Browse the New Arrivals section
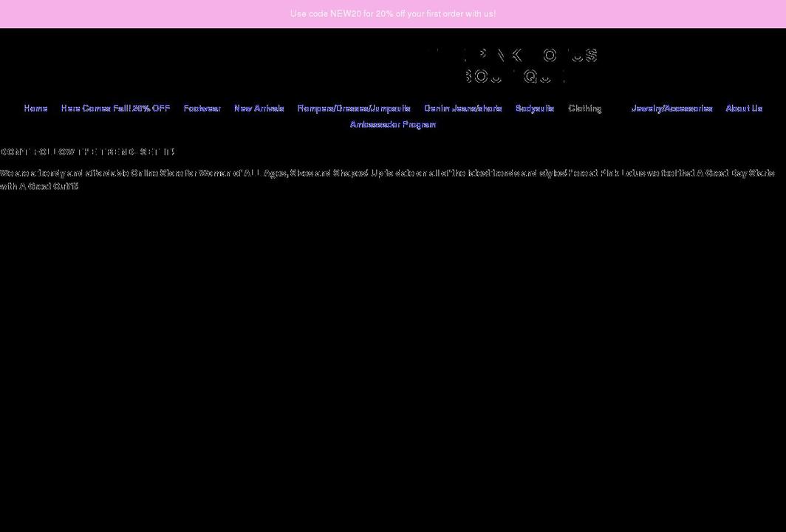The image size is (786, 532). pos(258,108)
